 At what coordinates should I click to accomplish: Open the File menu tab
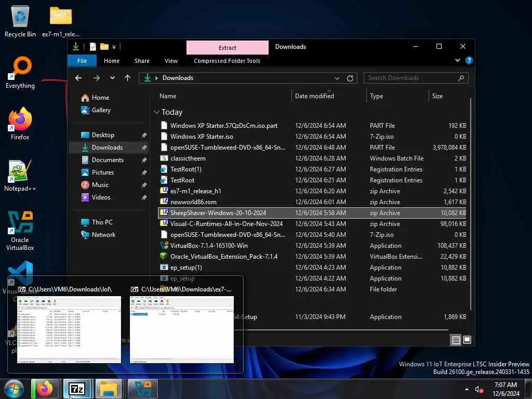(82, 61)
